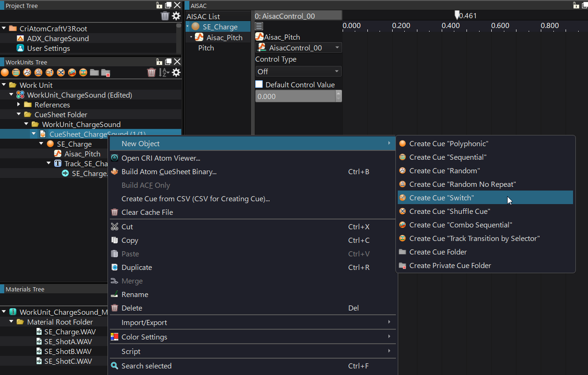Select Aisac_Pitch in AISAC List

(x=224, y=38)
